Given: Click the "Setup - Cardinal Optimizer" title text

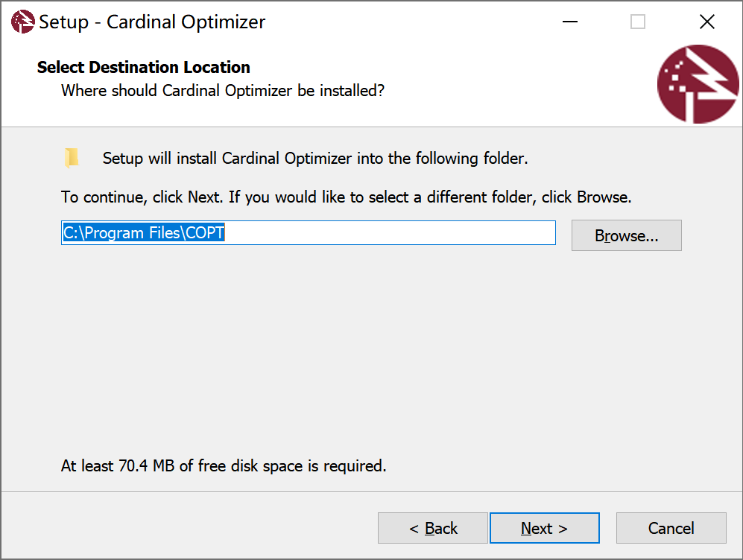Looking at the screenshot, I should tap(152, 22).
